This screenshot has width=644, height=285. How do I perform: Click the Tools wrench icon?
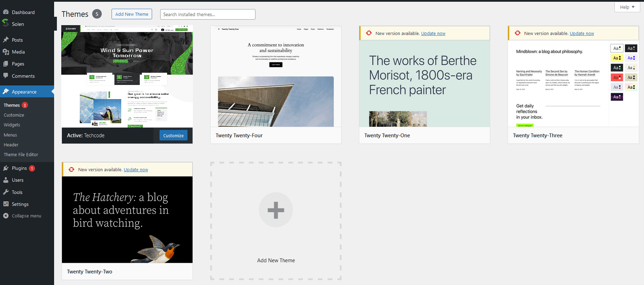[6, 192]
